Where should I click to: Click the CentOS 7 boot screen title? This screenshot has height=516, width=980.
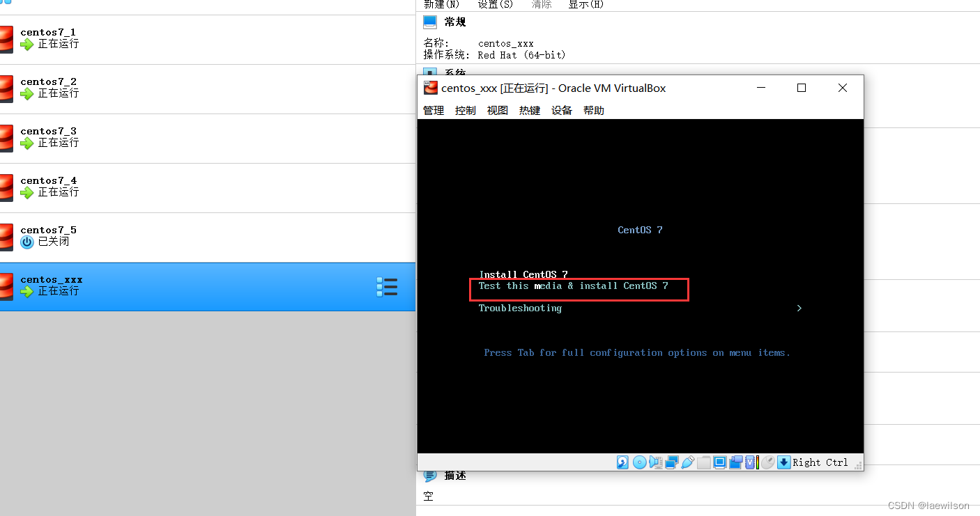640,230
